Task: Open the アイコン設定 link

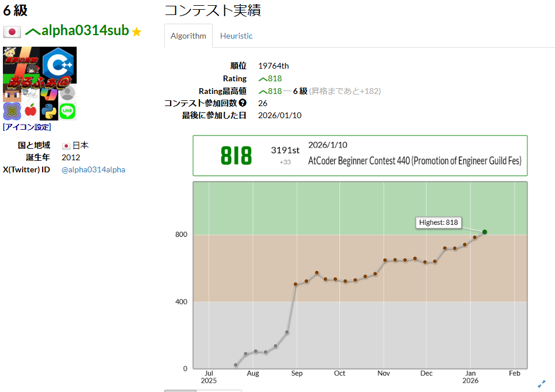Action: (27, 127)
